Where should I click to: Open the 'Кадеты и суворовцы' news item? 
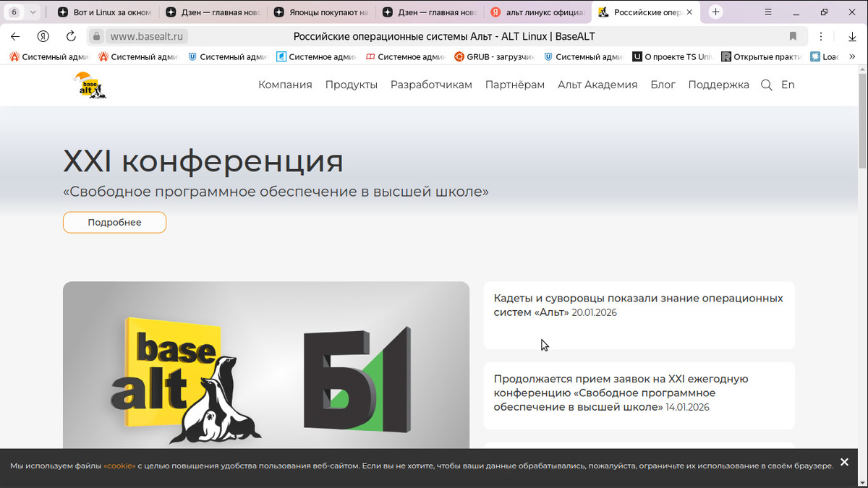639,315
